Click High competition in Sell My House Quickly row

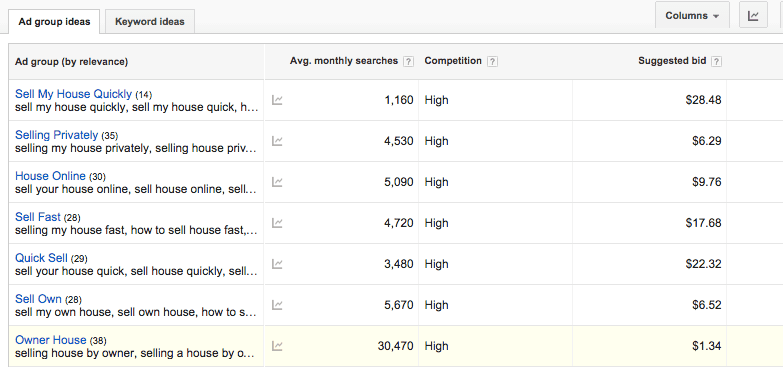pyautogui.click(x=436, y=100)
